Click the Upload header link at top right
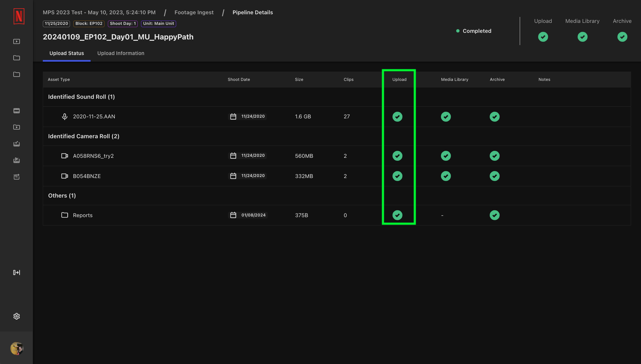641x364 pixels. [543, 21]
